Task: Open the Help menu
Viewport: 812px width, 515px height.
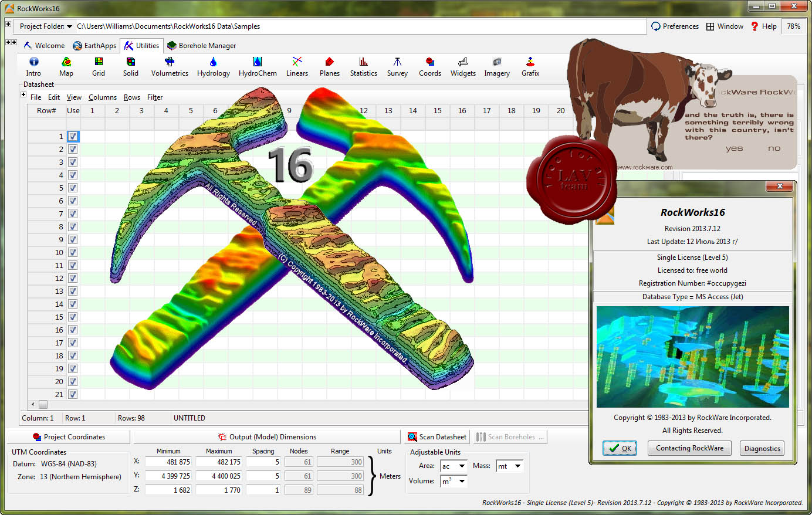Action: [x=763, y=26]
